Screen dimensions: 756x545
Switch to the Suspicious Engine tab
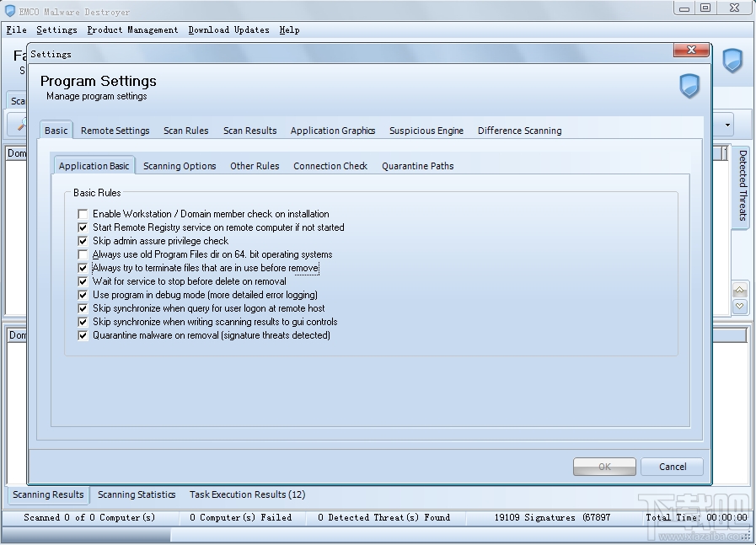tap(426, 131)
